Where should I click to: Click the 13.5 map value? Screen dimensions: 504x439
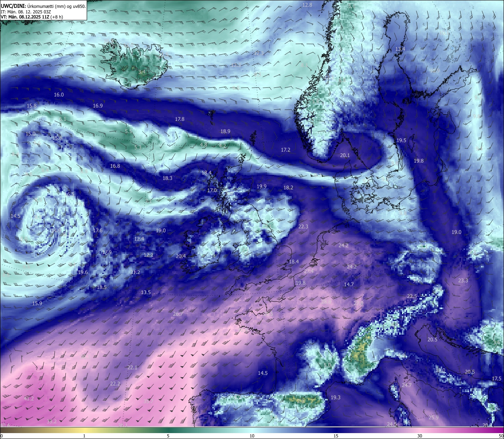coord(146,292)
